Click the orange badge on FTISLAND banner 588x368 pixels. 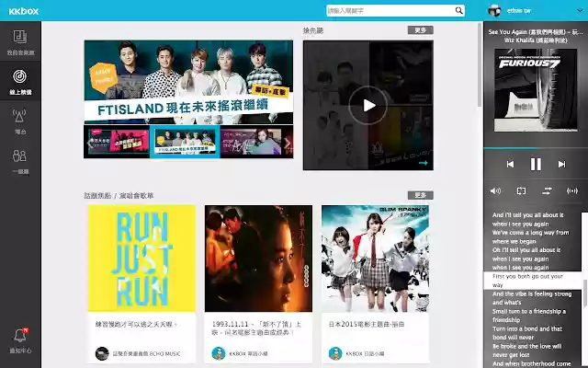click(x=104, y=77)
